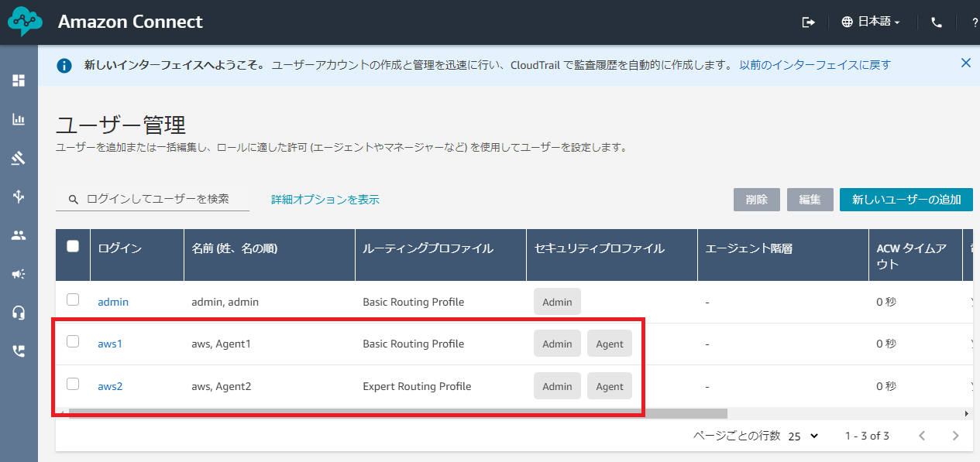
Task: Open the rows-per-page 25 dropdown
Action: coord(803,436)
